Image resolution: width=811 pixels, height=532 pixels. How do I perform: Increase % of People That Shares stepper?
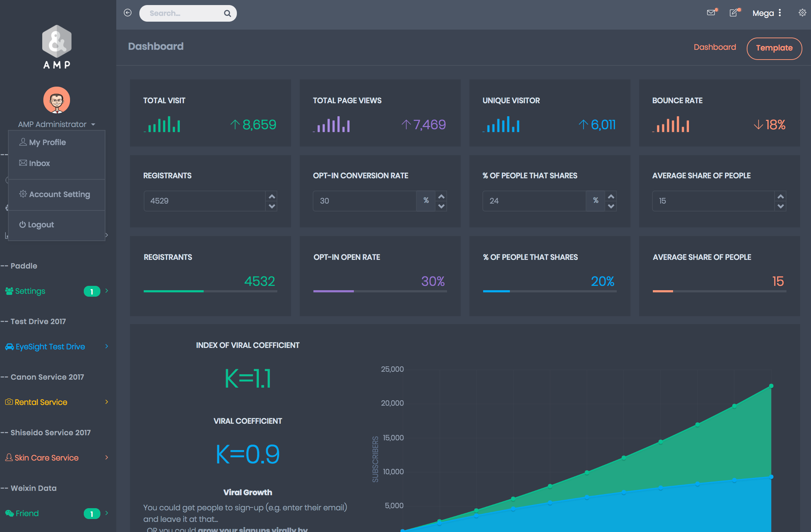point(611,196)
